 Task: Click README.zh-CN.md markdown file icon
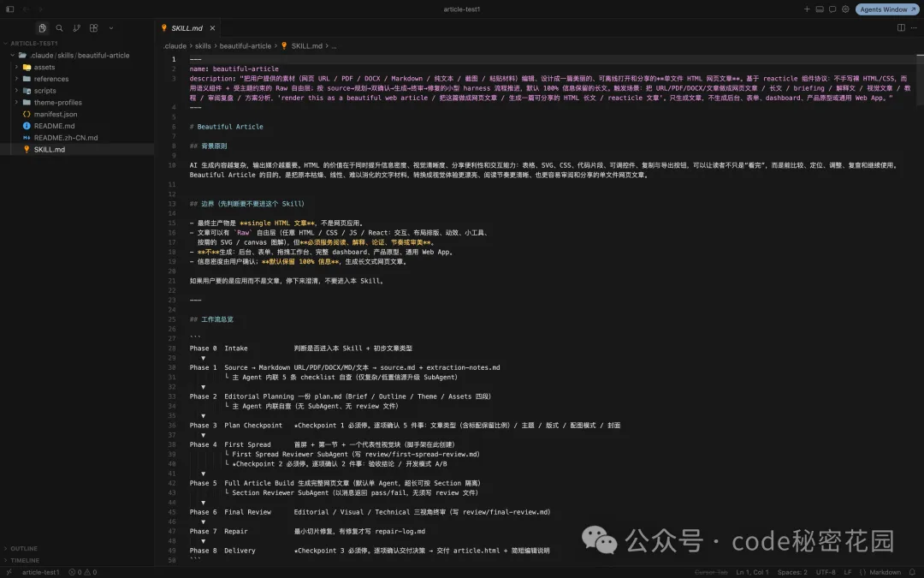[27, 138]
